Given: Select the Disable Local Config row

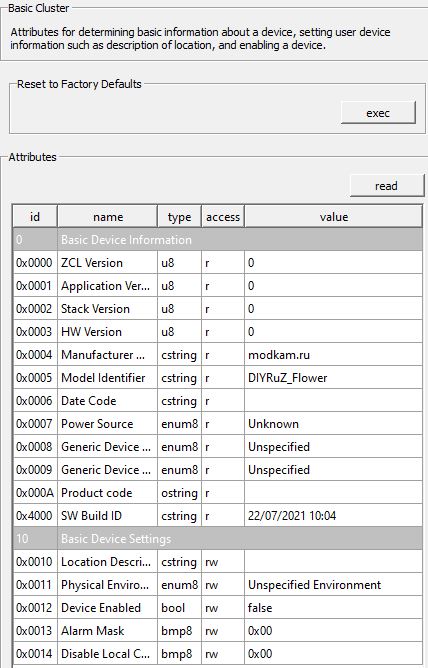Looking at the screenshot, I should pos(218,654).
